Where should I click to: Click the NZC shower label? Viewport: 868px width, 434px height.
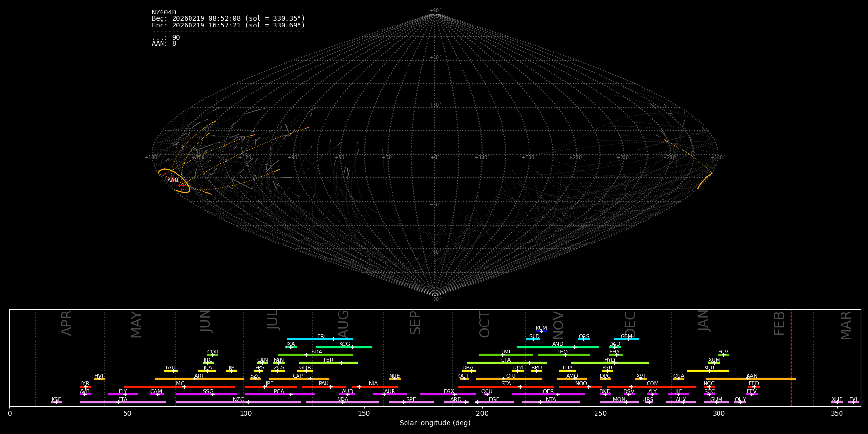[239, 400]
